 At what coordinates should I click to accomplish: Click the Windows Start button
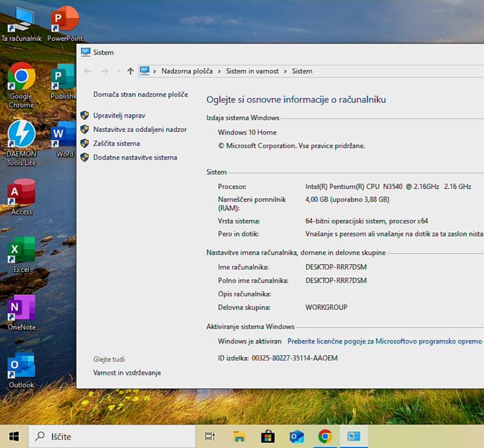pos(14,436)
